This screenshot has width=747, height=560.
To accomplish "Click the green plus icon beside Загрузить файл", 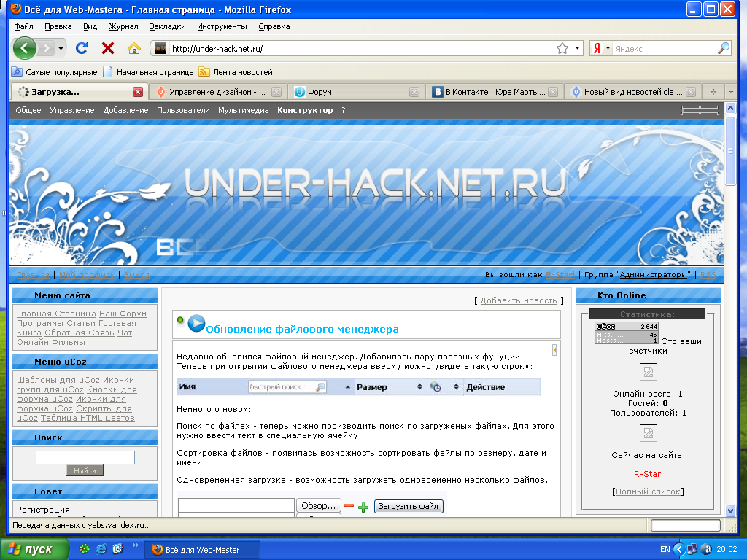I will (x=363, y=507).
